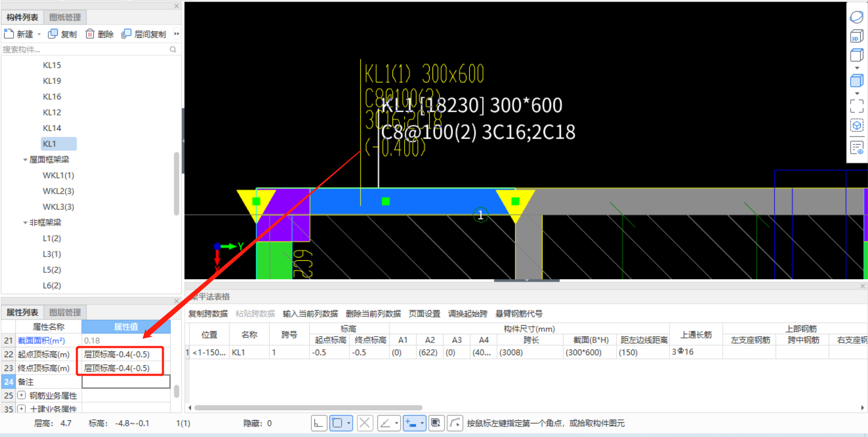This screenshot has height=437, width=868.
Task: Click the 3⌀16 上通长筋 table cell
Action: (x=696, y=352)
